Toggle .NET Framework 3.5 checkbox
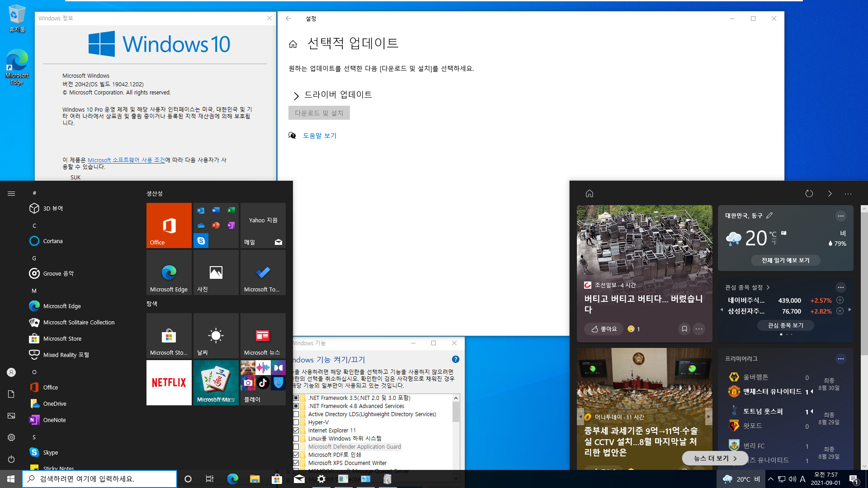868x488 pixels. click(296, 398)
